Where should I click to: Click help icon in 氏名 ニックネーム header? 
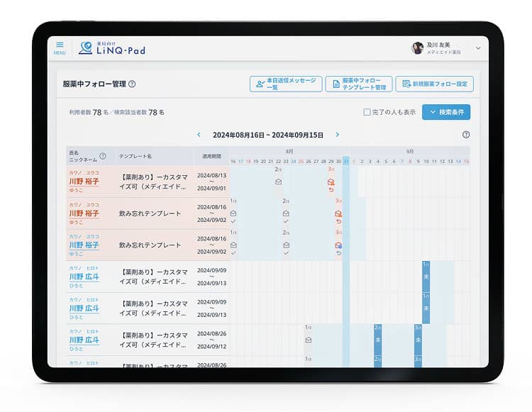click(x=103, y=156)
